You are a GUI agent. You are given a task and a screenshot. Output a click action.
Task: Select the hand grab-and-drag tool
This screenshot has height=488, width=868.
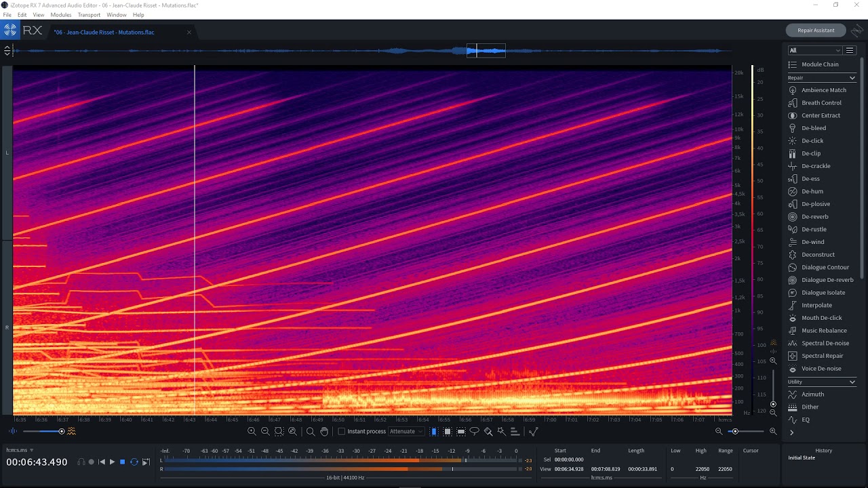click(324, 431)
